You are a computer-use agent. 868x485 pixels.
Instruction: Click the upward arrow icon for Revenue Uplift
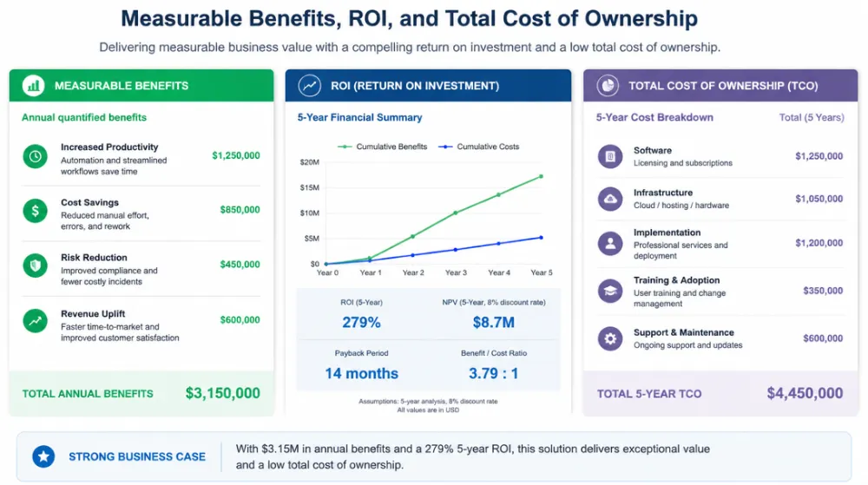[x=35, y=321]
